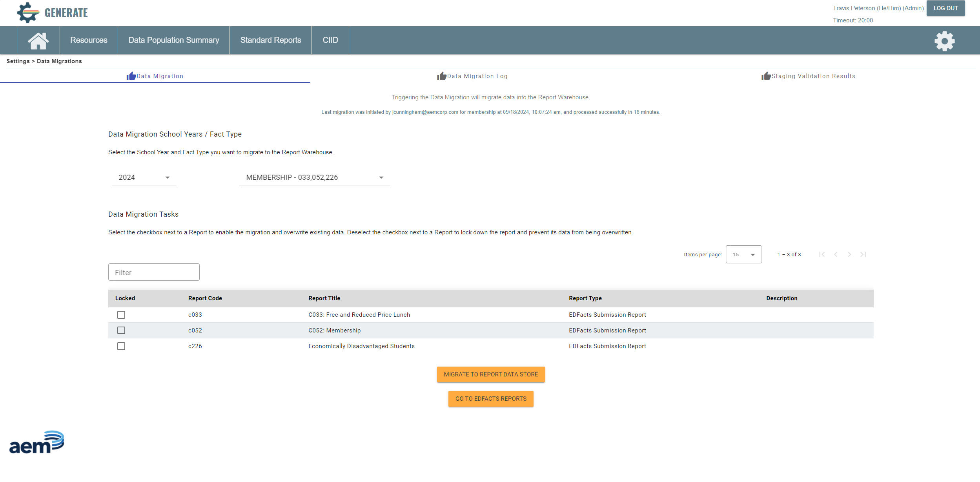Screen dimensions: 980x482
Task: Jump to last page in paginator
Action: [863, 255]
